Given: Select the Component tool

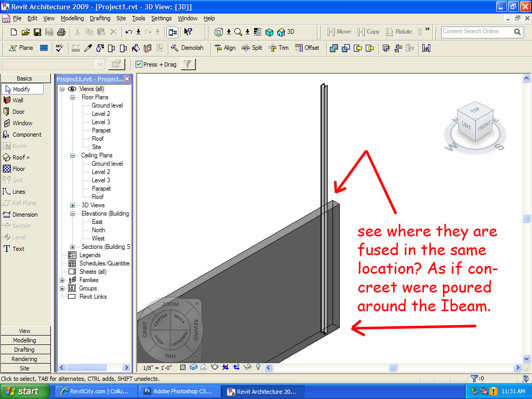Looking at the screenshot, I should (22, 135).
